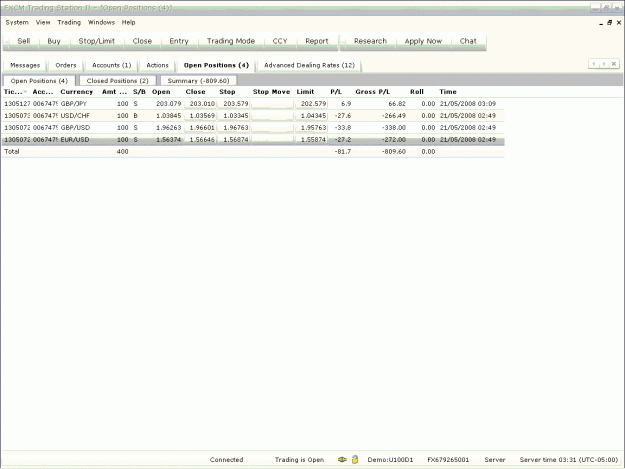This screenshot has width=625, height=469.
Task: Switch to the Actions tab
Action: [x=157, y=65]
